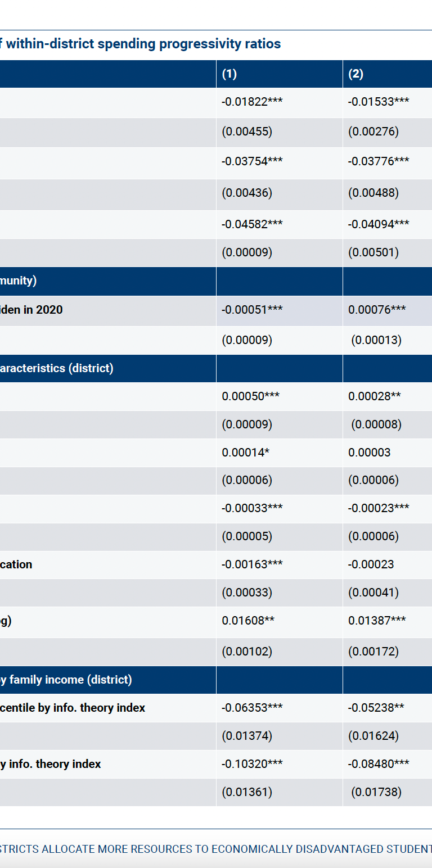Select the 0.01608** value in column 1
This screenshot has width=432, height=868.
(x=248, y=621)
